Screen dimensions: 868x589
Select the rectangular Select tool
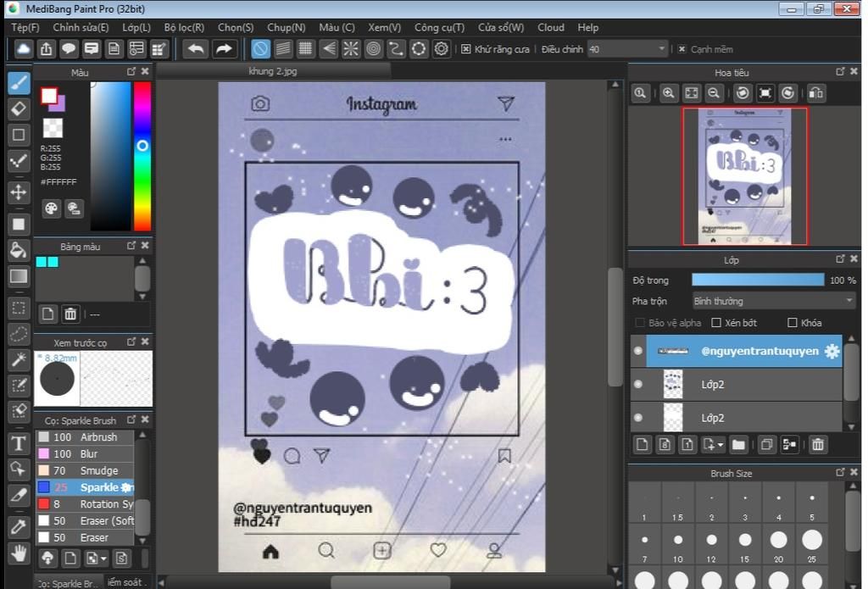tap(19, 308)
